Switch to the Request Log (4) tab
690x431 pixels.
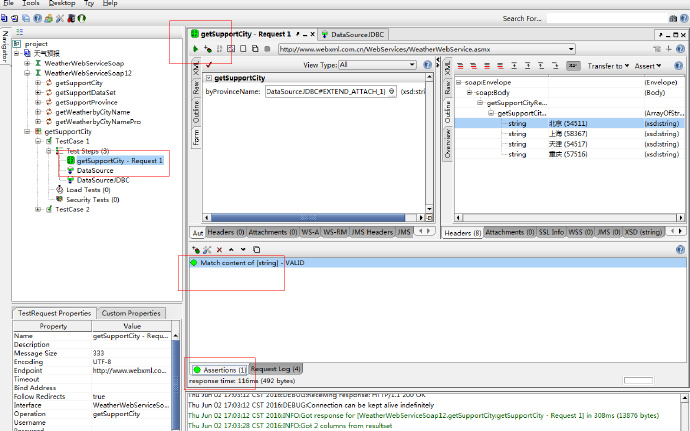(276, 369)
